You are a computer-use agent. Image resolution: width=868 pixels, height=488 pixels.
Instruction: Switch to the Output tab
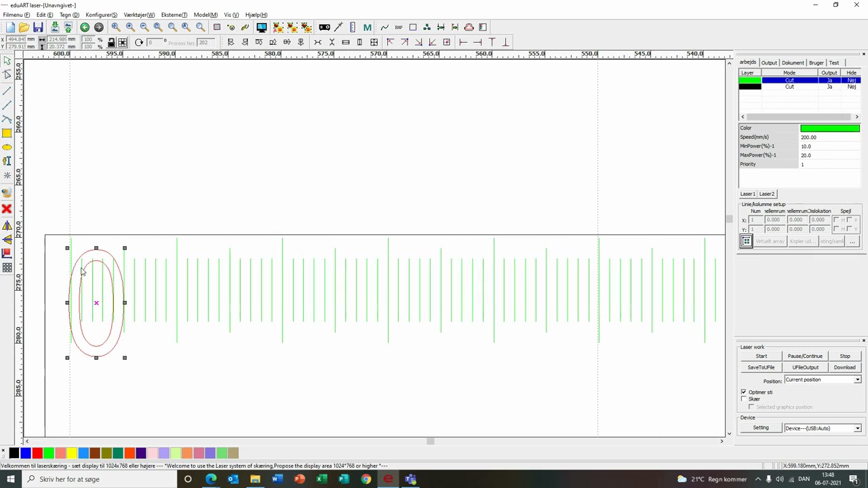(768, 63)
